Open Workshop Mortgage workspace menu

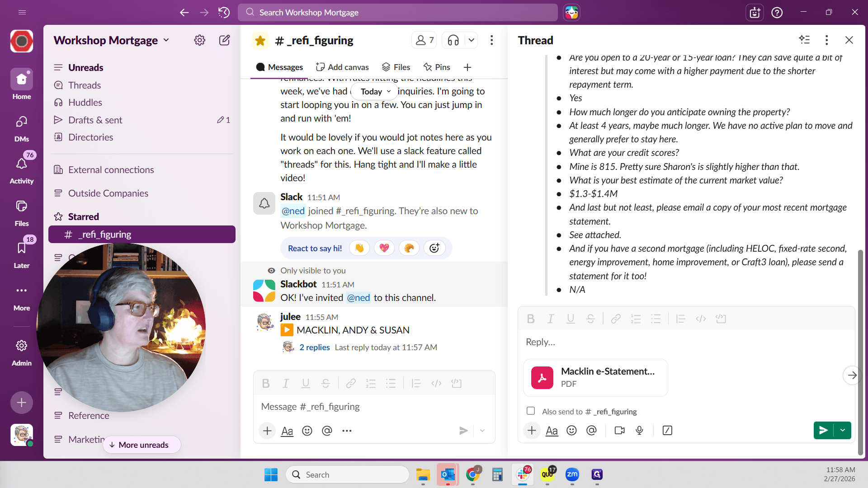(111, 40)
